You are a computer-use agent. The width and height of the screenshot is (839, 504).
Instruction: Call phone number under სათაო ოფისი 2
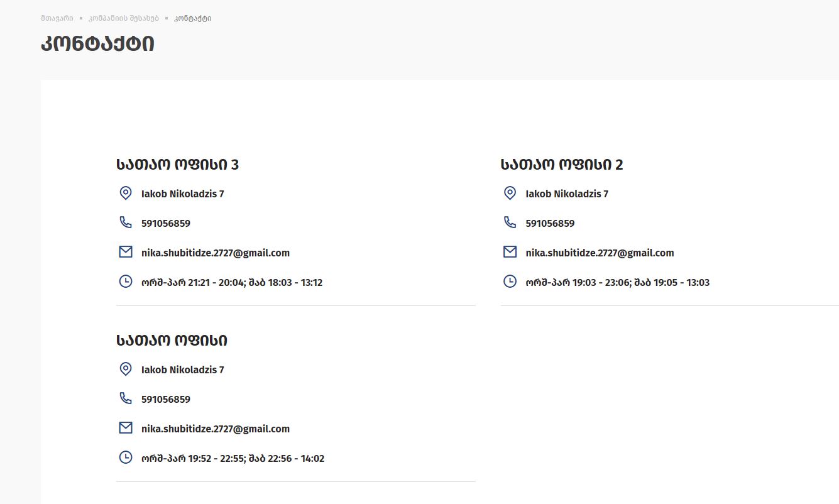tap(550, 223)
